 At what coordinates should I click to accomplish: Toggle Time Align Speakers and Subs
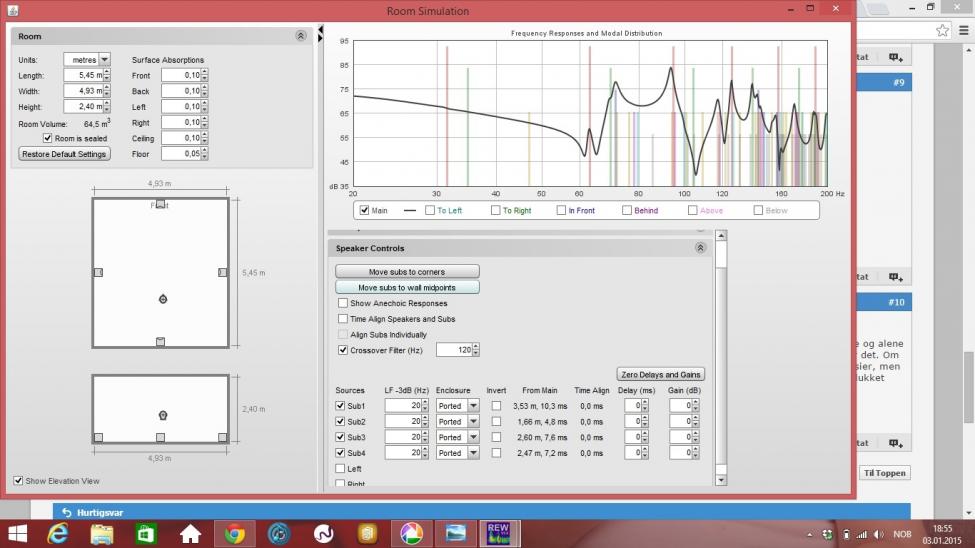click(x=343, y=318)
